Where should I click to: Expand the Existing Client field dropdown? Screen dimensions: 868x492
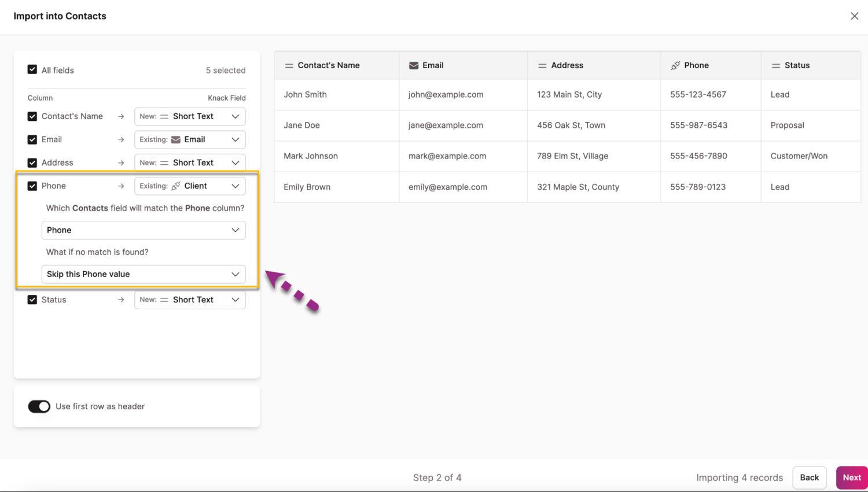(x=190, y=186)
